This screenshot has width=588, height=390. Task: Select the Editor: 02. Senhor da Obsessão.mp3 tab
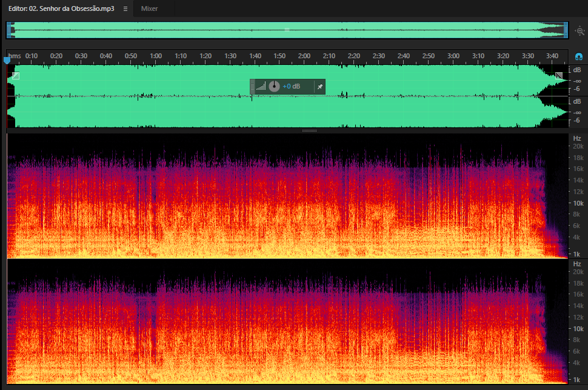[x=61, y=8]
